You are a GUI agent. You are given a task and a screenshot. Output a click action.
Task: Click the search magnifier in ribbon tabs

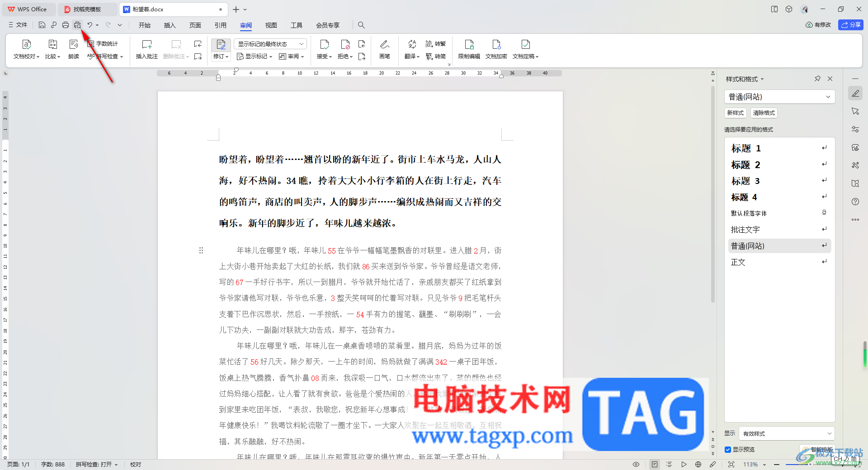click(x=361, y=25)
